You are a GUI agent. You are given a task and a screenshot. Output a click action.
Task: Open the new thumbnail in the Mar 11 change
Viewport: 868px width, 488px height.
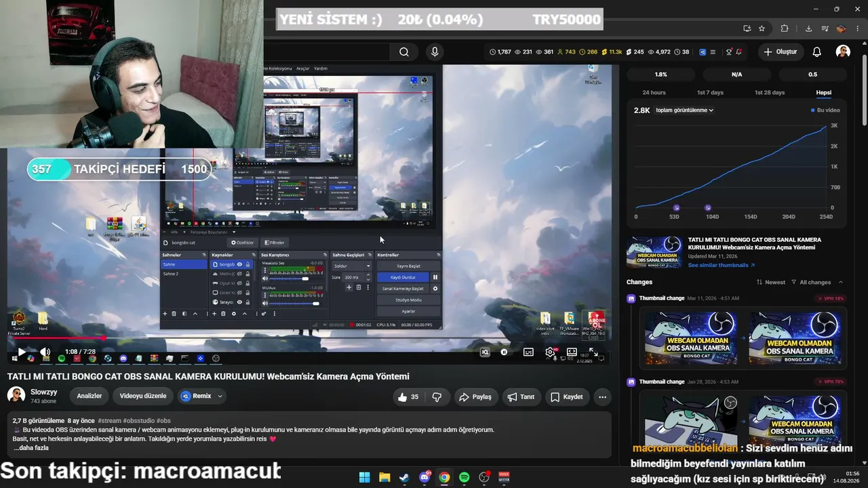click(795, 338)
